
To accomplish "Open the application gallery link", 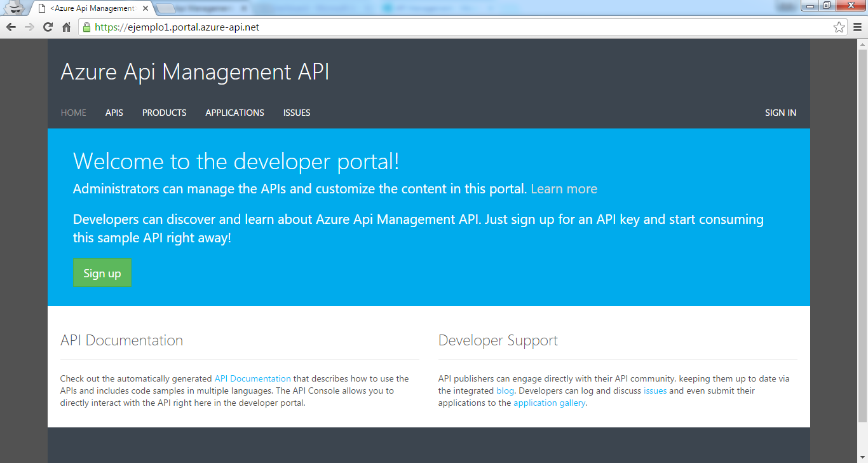I will tap(548, 403).
